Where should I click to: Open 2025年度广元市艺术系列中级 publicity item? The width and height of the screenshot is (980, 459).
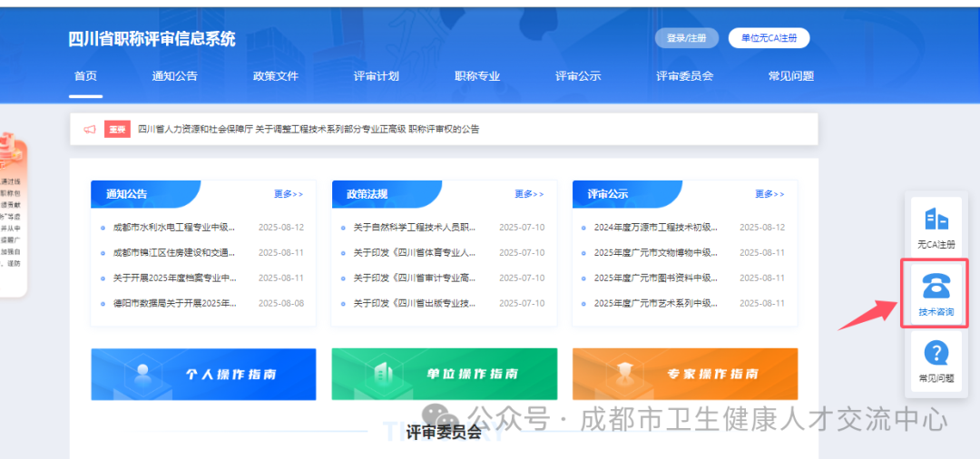[x=656, y=304]
